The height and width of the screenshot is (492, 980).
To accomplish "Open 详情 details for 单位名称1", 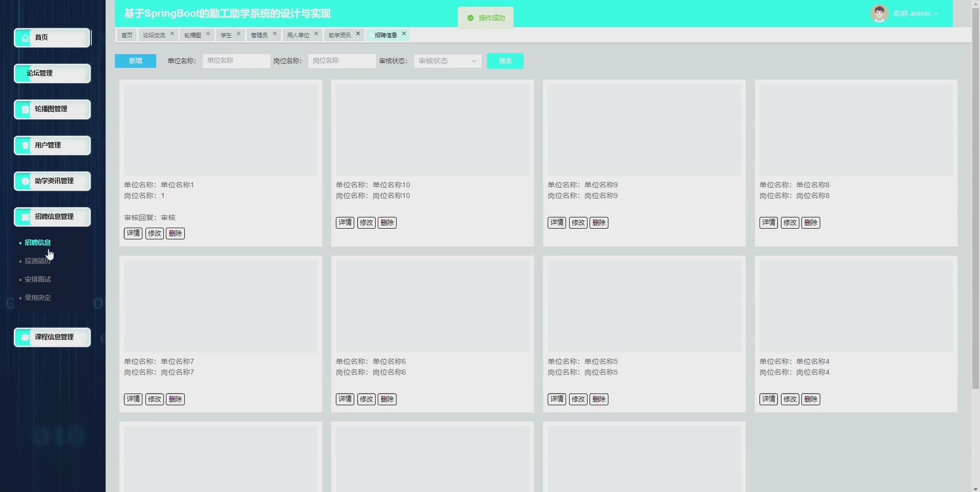I will tap(133, 233).
